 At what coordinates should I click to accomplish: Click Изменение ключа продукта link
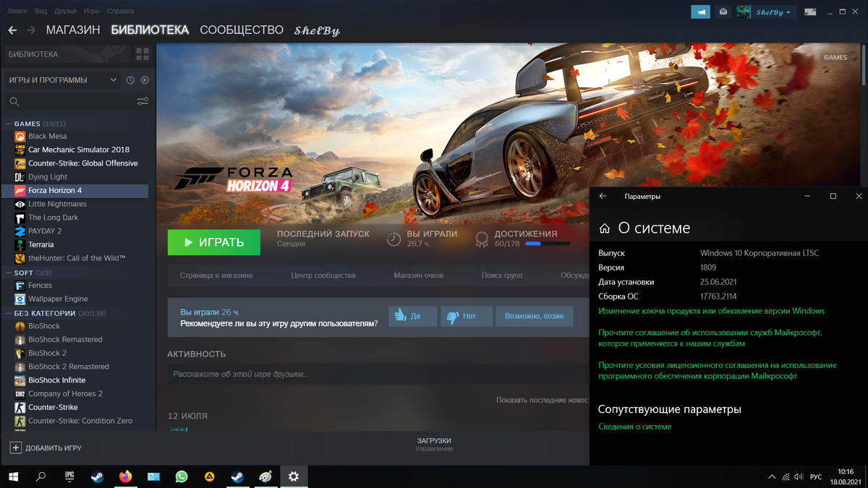tap(712, 311)
